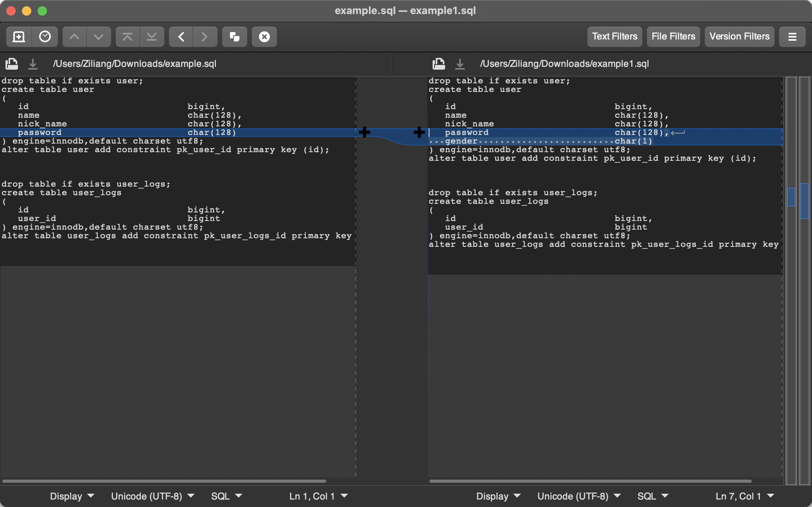Screen dimensions: 812x507
Task: Click the new comparison toolbar icon
Action: point(19,37)
